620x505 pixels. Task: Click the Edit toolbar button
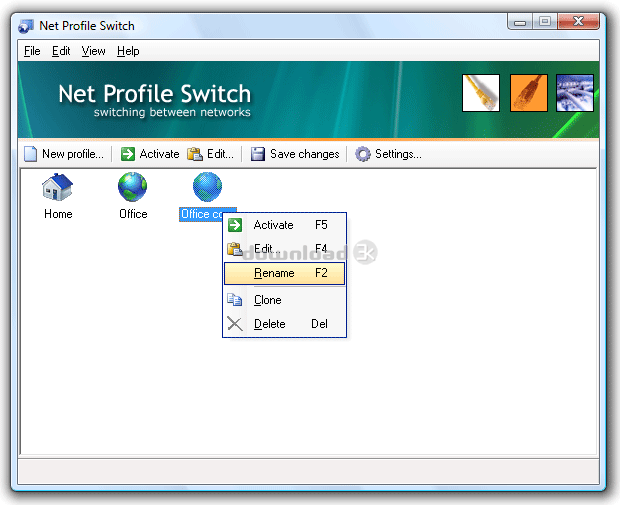211,154
